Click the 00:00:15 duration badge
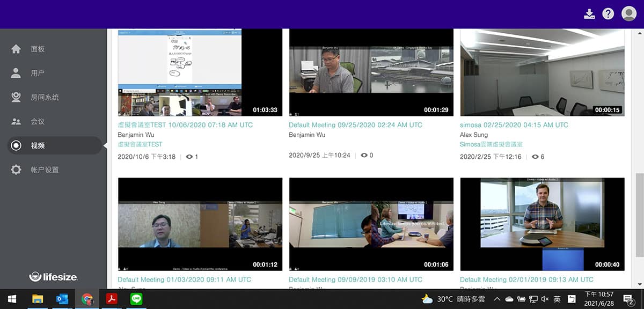Viewport: 644px width, 309px height. [x=608, y=110]
